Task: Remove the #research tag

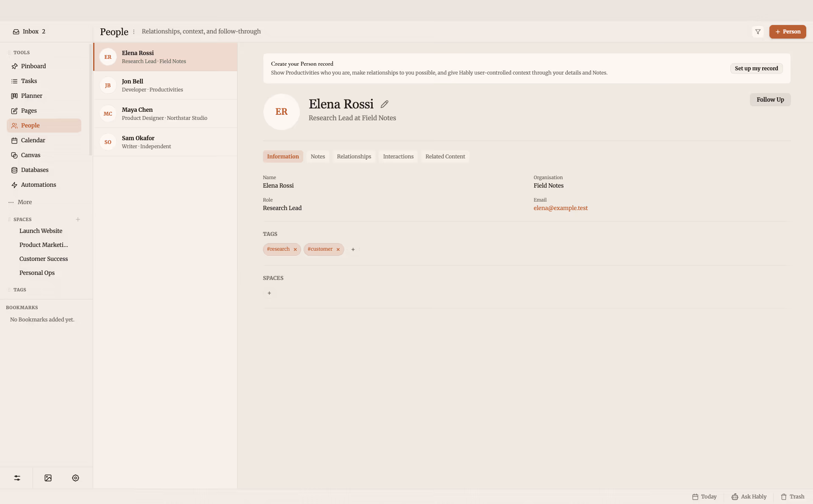Action: pos(295,249)
